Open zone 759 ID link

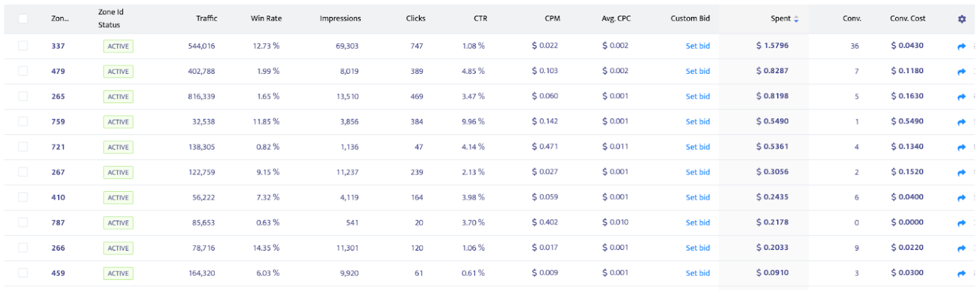(58, 122)
